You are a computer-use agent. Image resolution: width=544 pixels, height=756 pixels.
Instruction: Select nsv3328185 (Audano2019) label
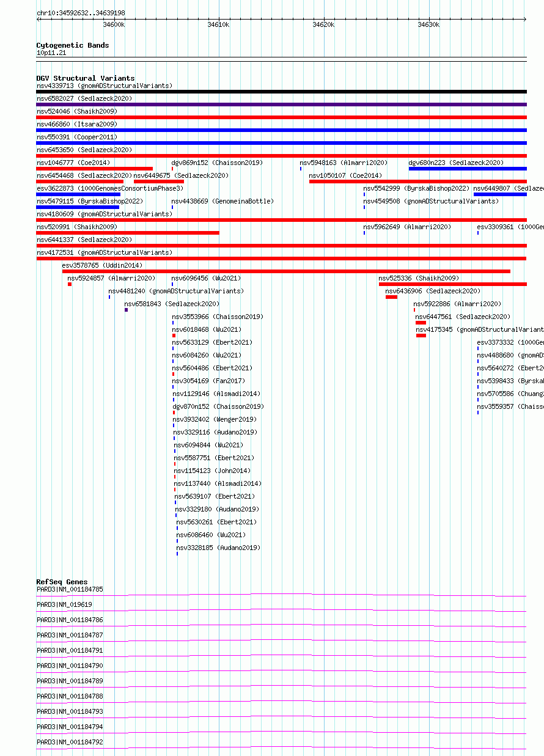tap(218, 548)
